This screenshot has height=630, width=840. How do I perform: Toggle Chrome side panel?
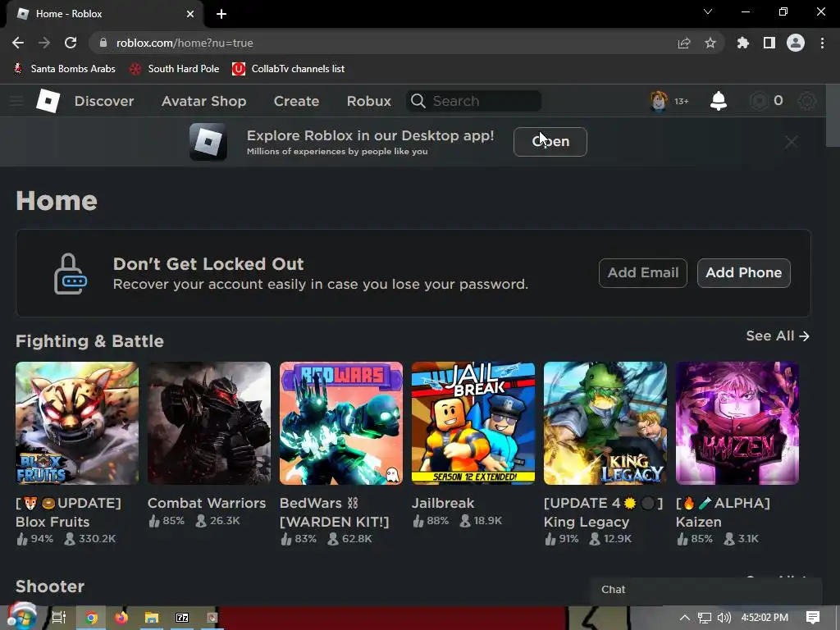click(769, 43)
